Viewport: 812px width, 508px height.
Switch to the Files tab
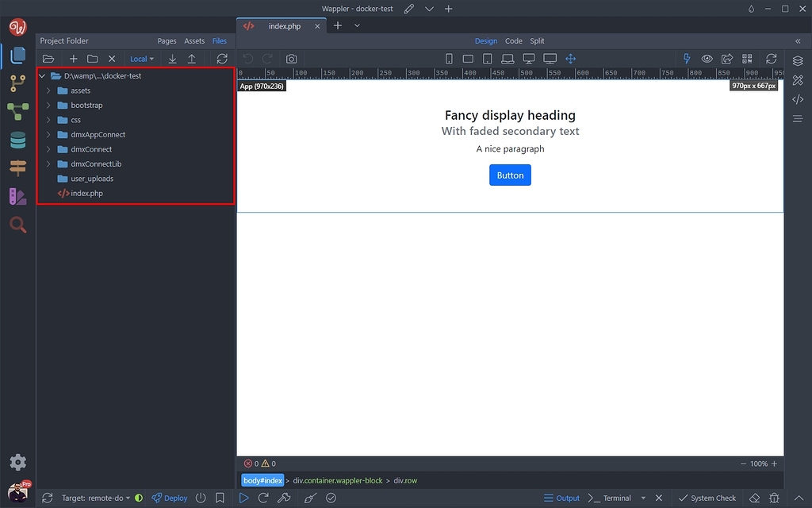[x=220, y=41]
